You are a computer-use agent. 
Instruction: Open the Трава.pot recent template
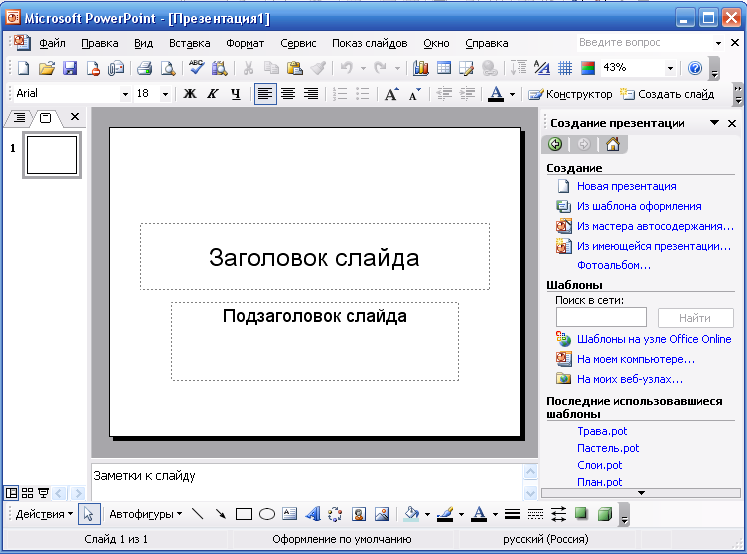602,431
